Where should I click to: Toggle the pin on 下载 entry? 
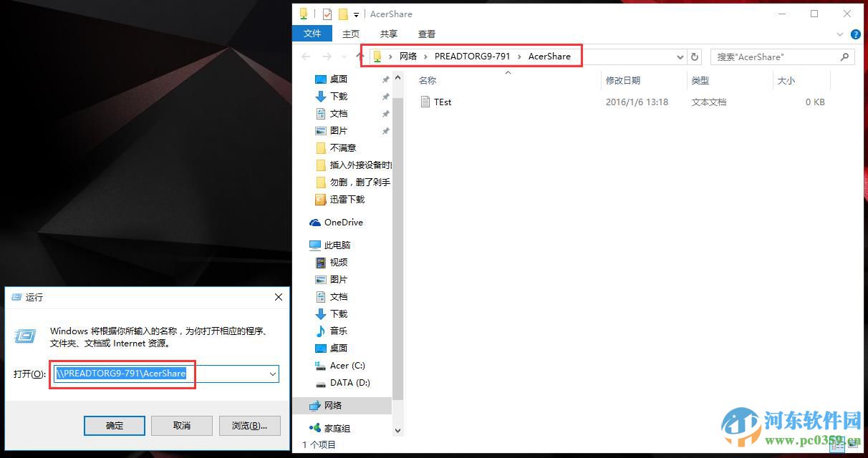coord(385,94)
